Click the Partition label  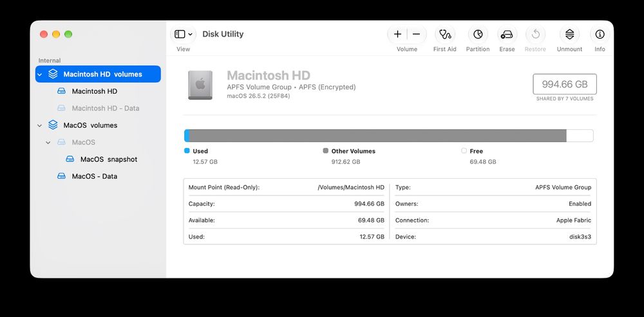[x=478, y=50]
